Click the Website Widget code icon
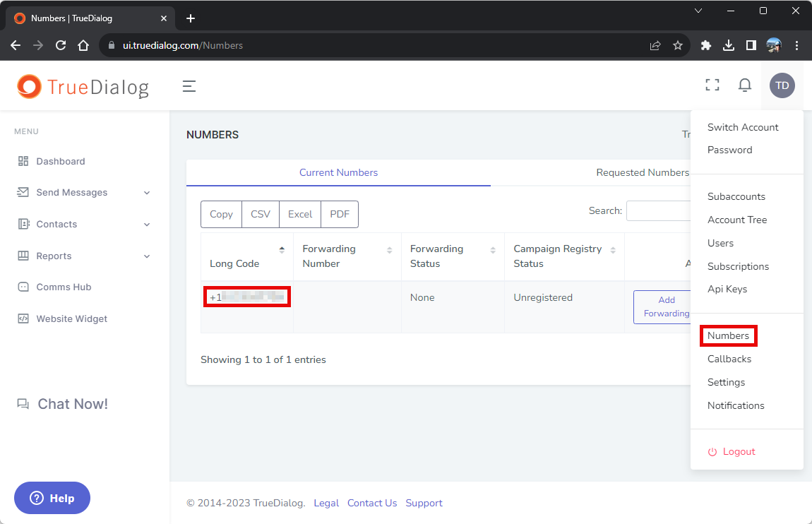 [x=23, y=318]
